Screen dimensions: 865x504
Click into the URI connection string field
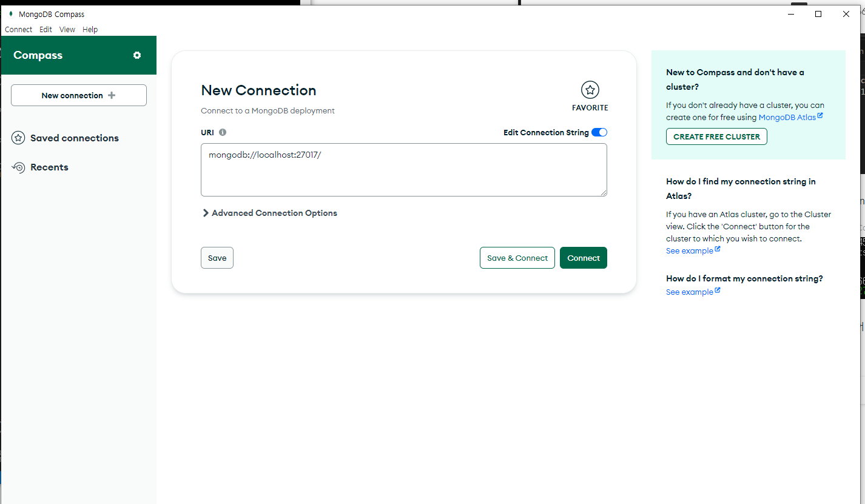tap(404, 170)
